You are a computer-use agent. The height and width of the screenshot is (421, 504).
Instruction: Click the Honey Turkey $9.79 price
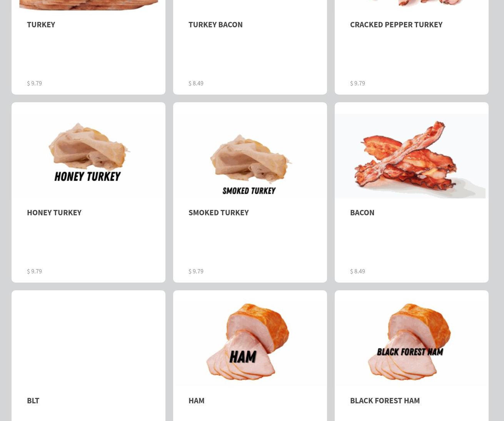click(34, 271)
